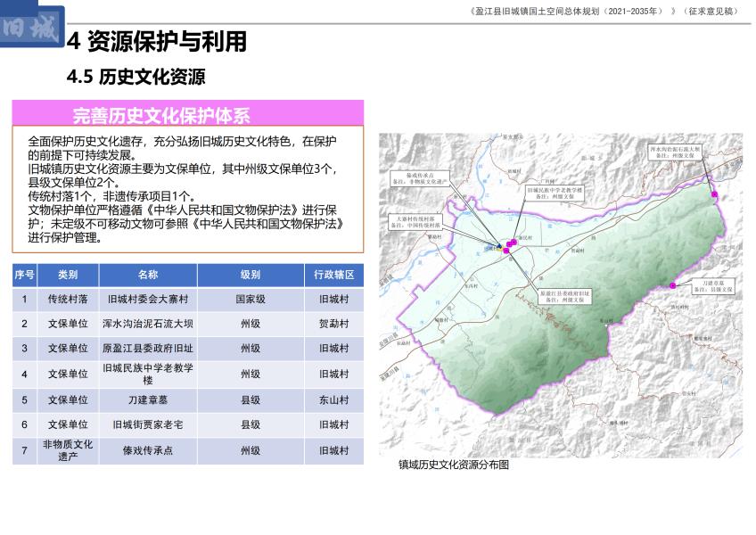
Task: Click the 旧城民族中学老教学楼 map callout
Action: coord(554,193)
